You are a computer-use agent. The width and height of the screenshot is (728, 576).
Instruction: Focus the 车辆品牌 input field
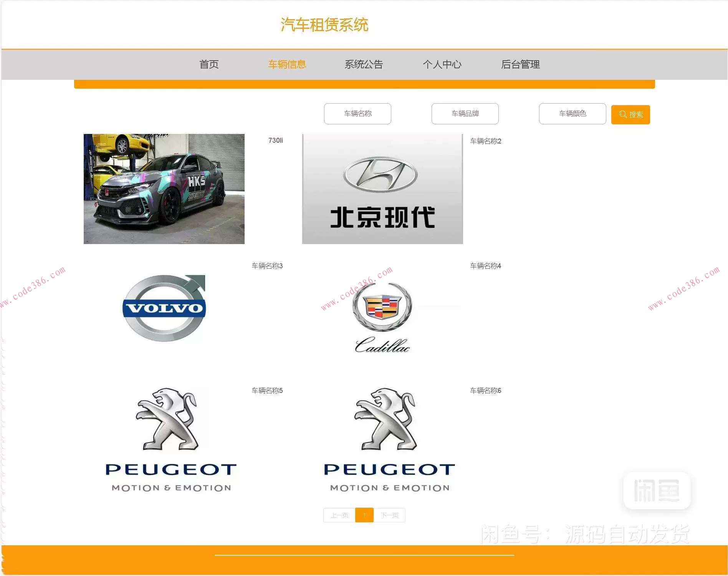coord(465,114)
